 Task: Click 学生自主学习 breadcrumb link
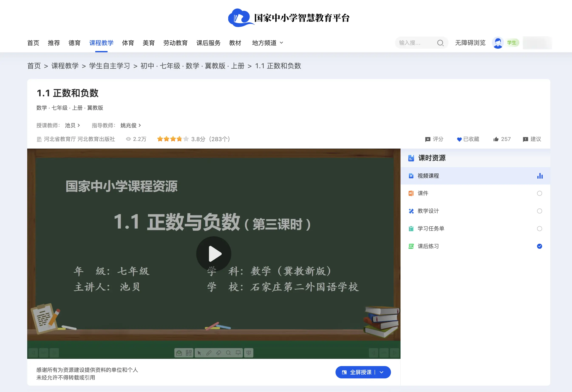pos(109,66)
